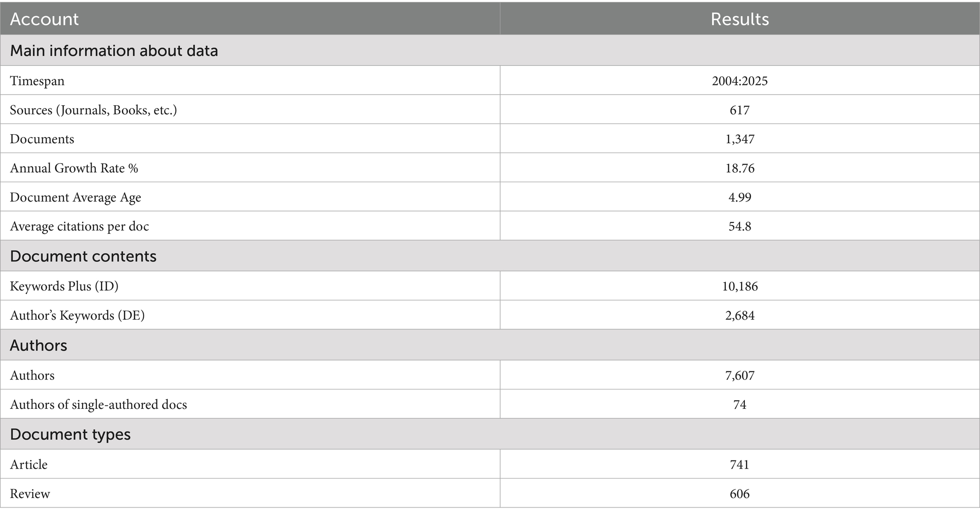Click the Author's Keywords (DE) label
The width and height of the screenshot is (980, 516).
pos(77,315)
